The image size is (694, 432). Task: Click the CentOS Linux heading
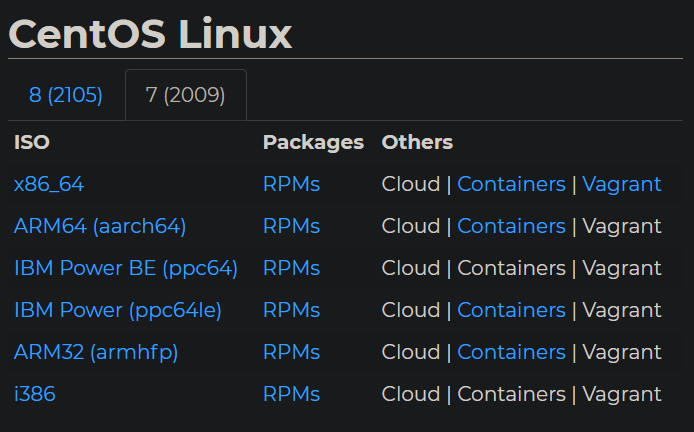(x=150, y=34)
